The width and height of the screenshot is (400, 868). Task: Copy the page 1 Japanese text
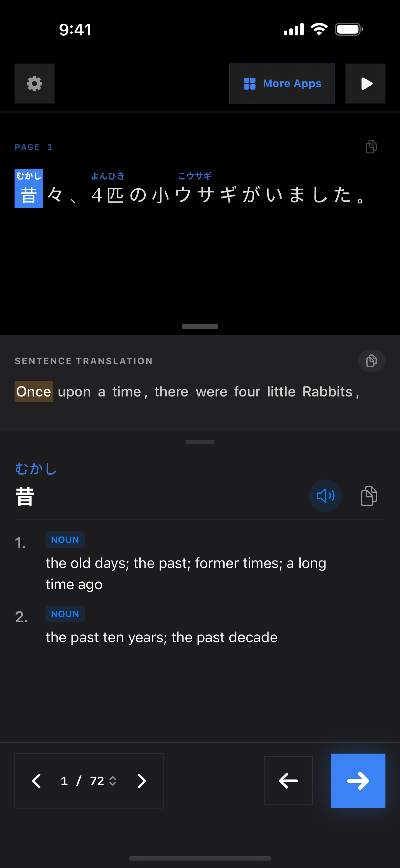point(371,146)
